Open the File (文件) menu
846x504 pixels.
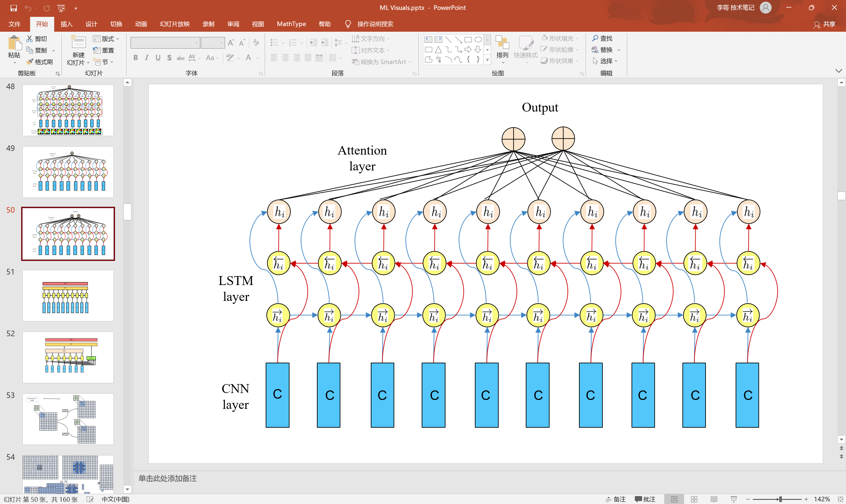14,24
